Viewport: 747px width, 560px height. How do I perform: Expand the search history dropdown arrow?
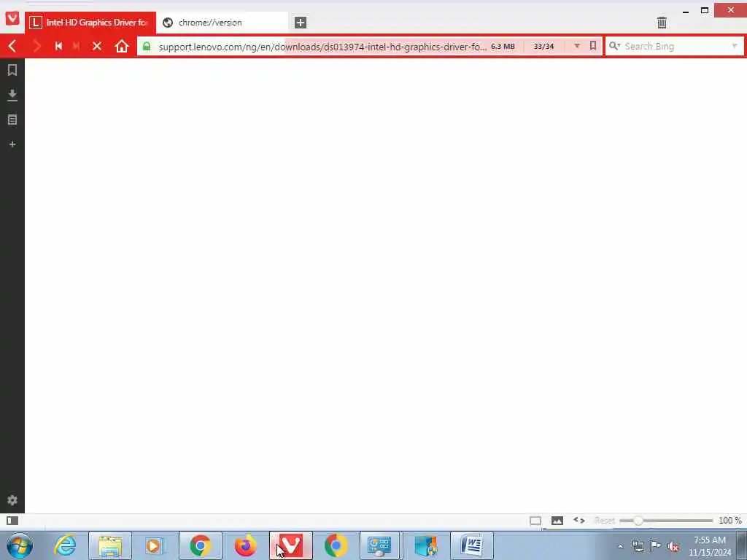(x=735, y=46)
